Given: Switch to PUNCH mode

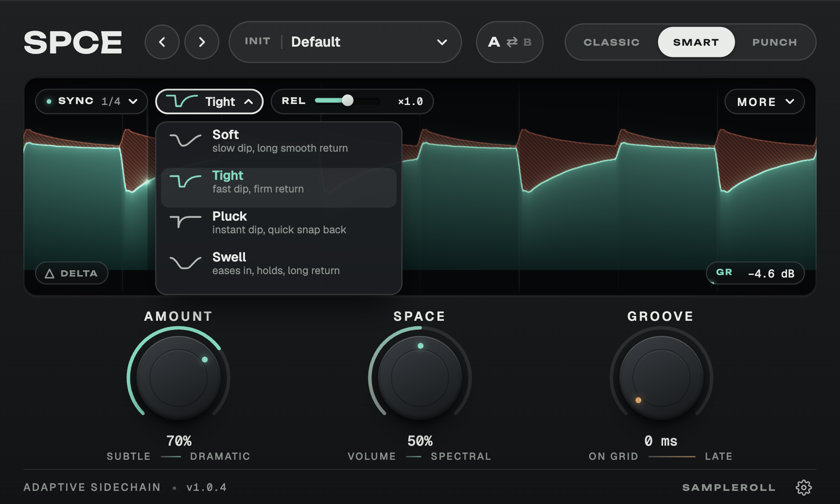Looking at the screenshot, I should pos(774,42).
